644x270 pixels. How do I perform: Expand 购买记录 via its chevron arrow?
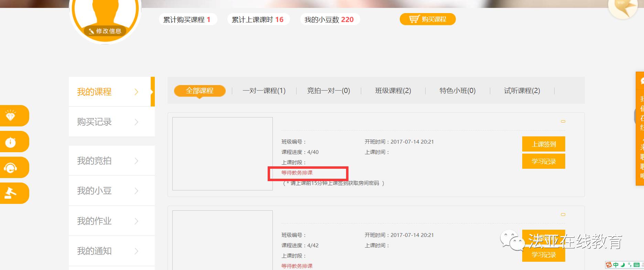click(x=136, y=122)
